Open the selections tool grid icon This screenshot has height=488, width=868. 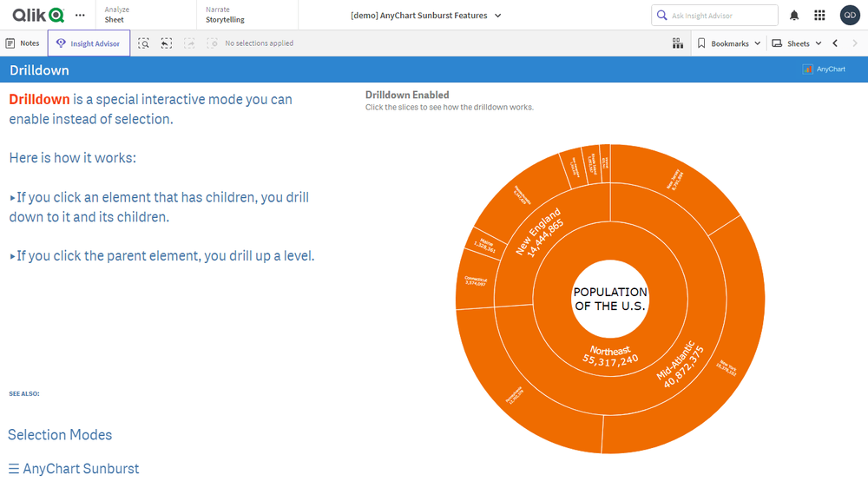678,43
